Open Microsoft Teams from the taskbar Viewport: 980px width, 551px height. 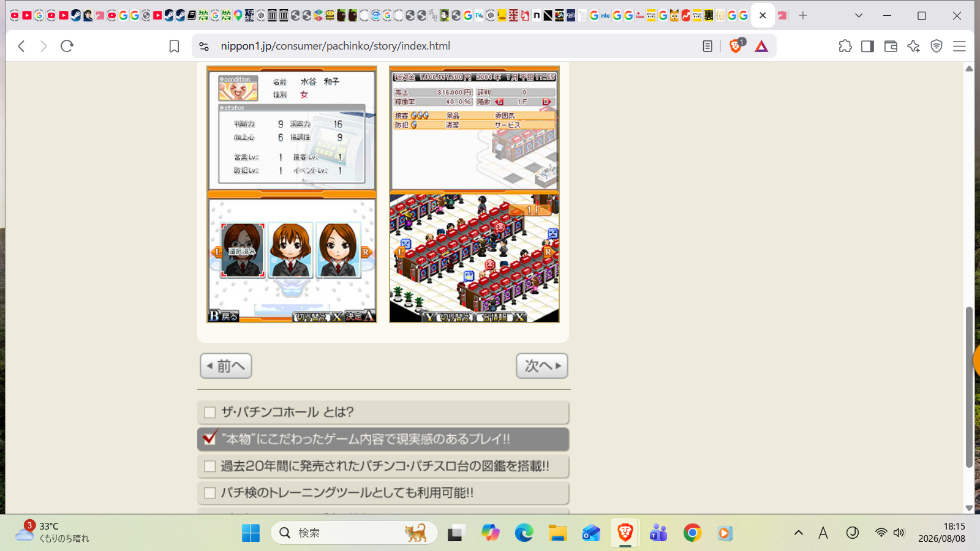pos(658,533)
